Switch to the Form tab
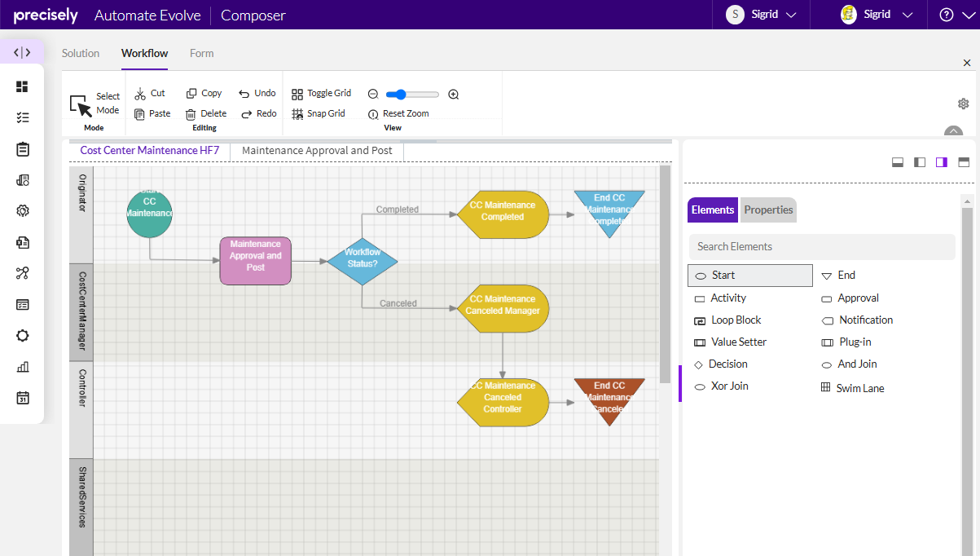The image size is (980, 556). 201,53
